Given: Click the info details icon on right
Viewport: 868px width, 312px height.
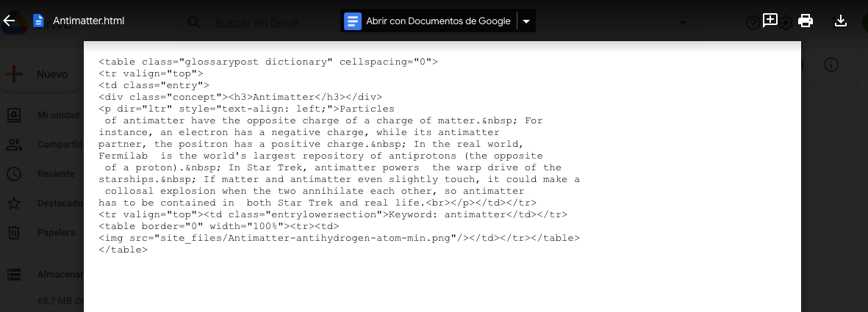Looking at the screenshot, I should tap(831, 65).
